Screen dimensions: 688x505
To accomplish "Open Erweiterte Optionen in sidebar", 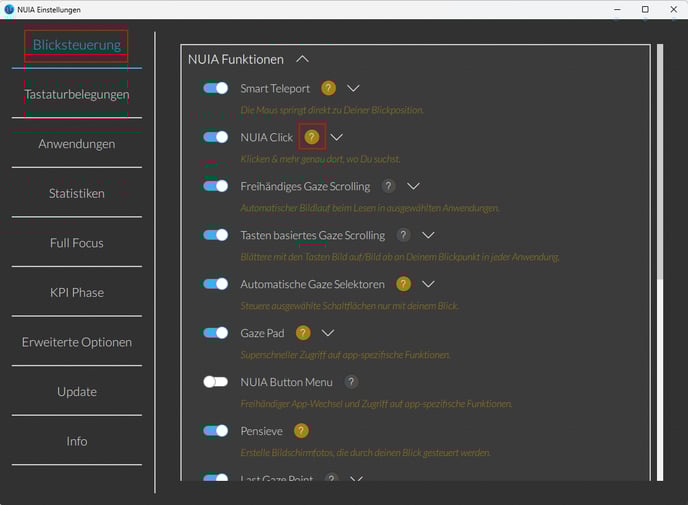I will click(77, 342).
